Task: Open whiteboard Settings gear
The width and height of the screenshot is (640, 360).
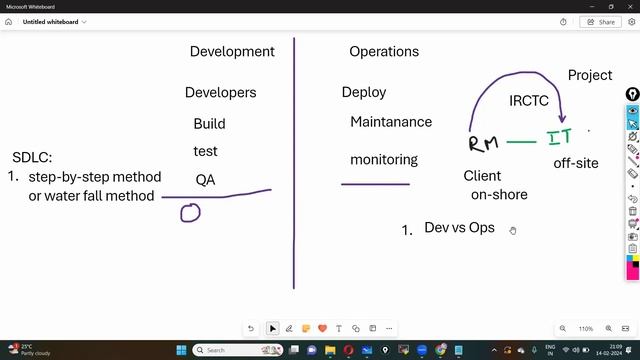Action: [x=631, y=22]
